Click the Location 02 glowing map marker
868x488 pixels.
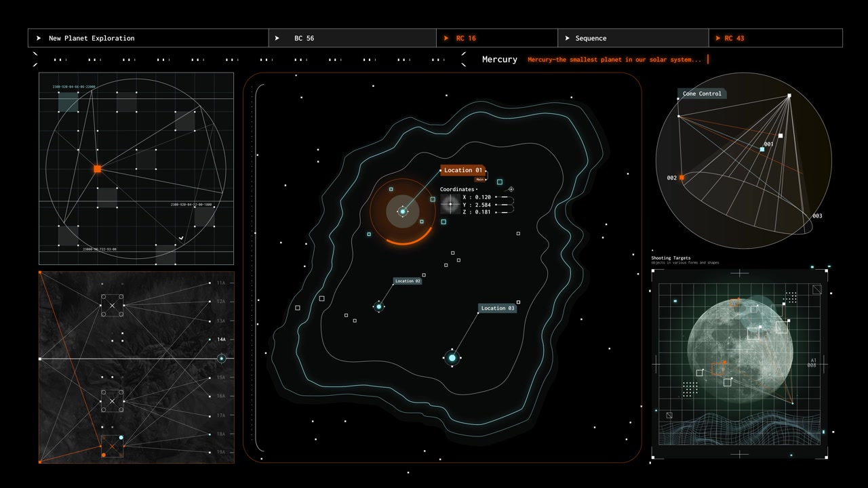(x=379, y=306)
